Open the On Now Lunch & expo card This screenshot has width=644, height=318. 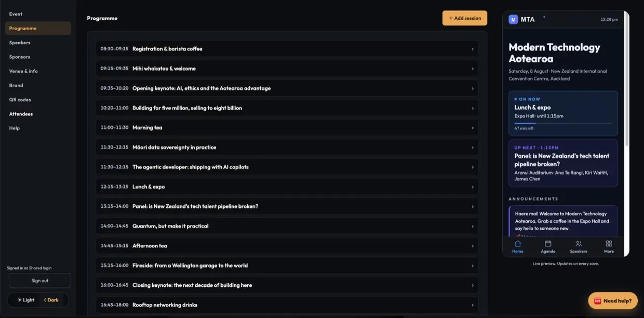click(x=563, y=113)
